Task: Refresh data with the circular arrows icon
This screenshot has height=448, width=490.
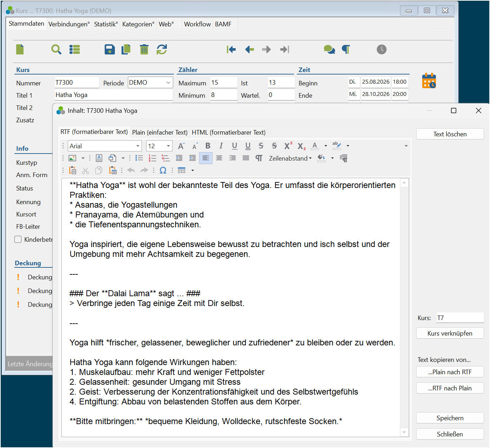Action: (x=162, y=50)
